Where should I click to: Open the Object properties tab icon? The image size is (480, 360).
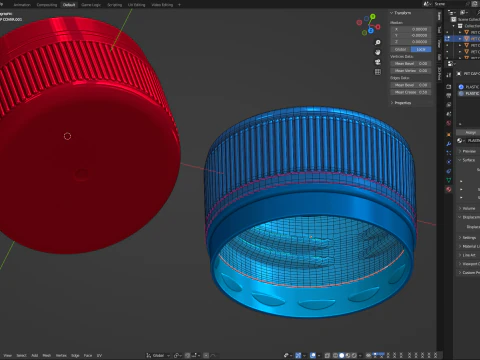click(449, 135)
